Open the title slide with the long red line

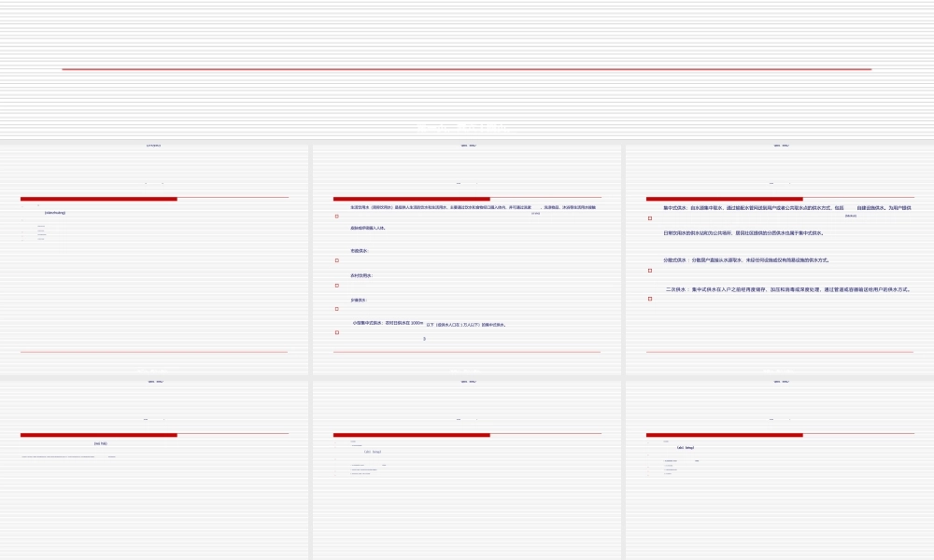pyautogui.click(x=467, y=69)
